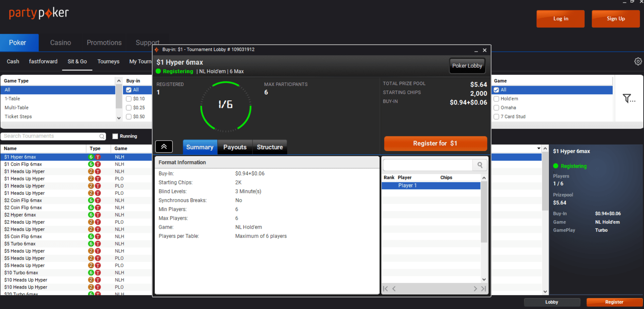This screenshot has width=644, height=309.
Task: Click the red T icon on $1 Coin Flip 6max
Action: (98, 164)
